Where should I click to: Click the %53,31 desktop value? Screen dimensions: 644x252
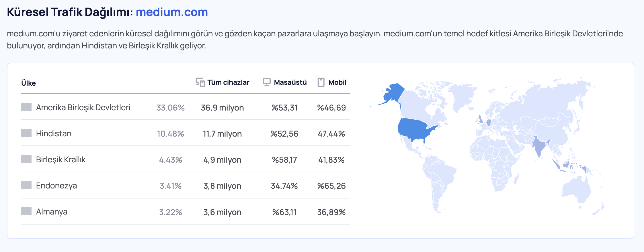point(284,108)
